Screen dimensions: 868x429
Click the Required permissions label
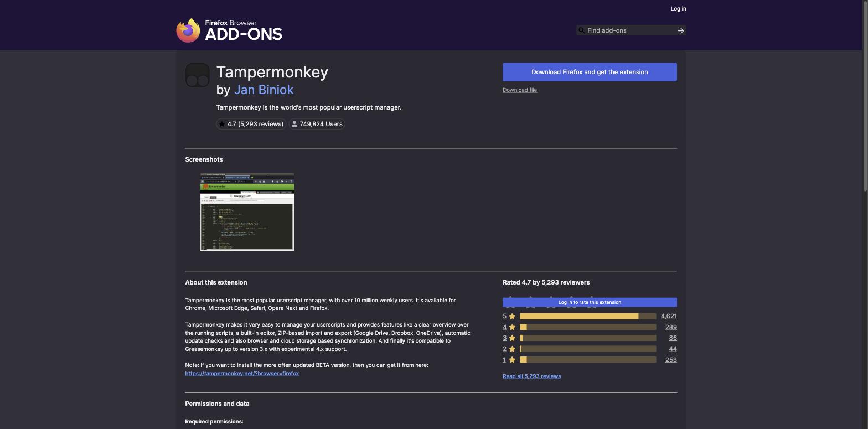tap(214, 422)
